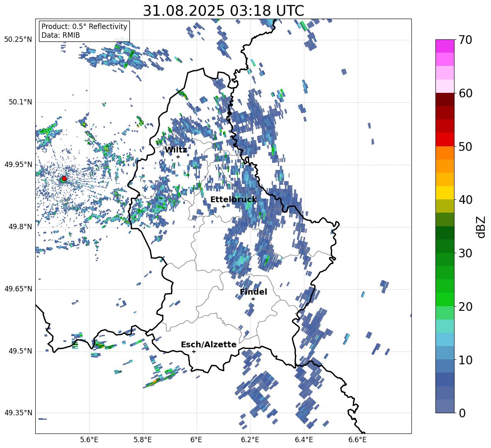491x448 pixels.
Task: Click the Data: RMIB text
Action: tap(61, 35)
